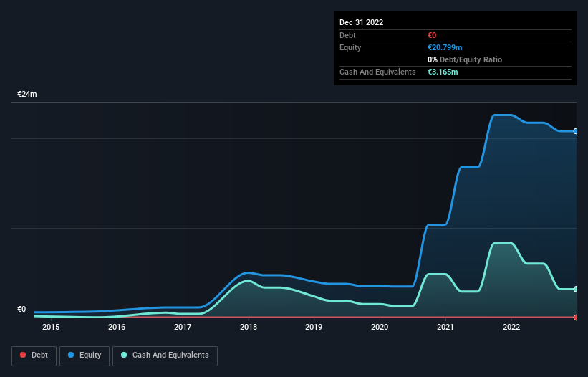
Task: Toggle the Debt series legend button
Action: (34, 355)
